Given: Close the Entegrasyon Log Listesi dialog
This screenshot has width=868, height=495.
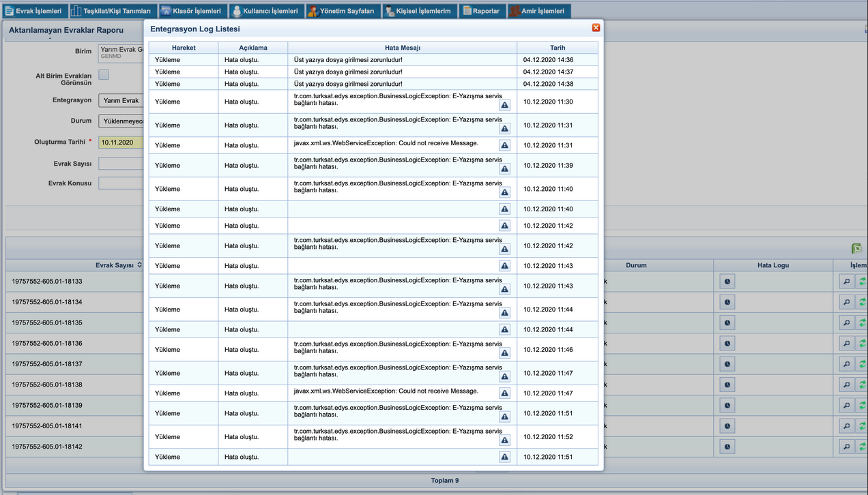Looking at the screenshot, I should tap(596, 28).
